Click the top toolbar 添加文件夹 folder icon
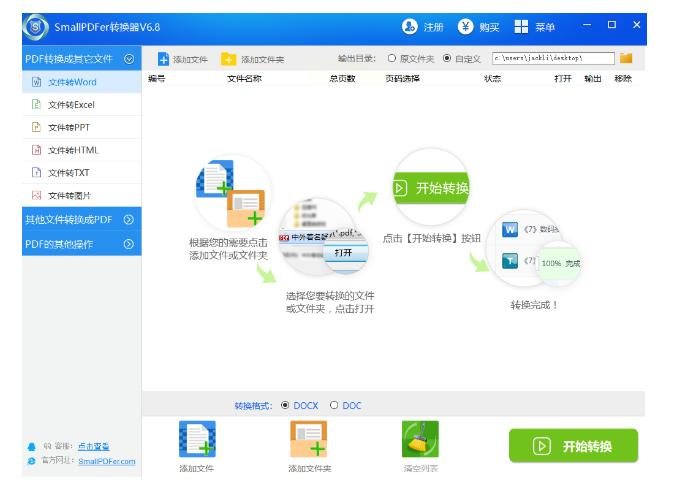Screen dimensions: 695x489 [228, 59]
